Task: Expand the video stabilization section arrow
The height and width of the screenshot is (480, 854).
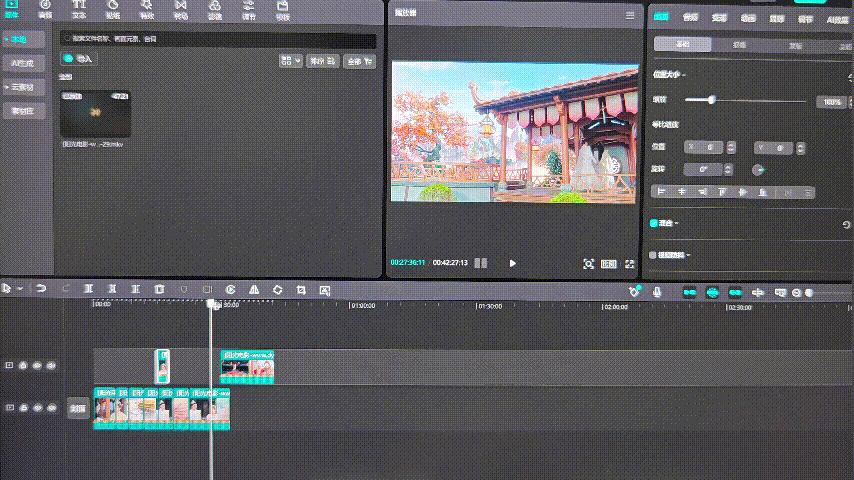Action: coord(688,255)
